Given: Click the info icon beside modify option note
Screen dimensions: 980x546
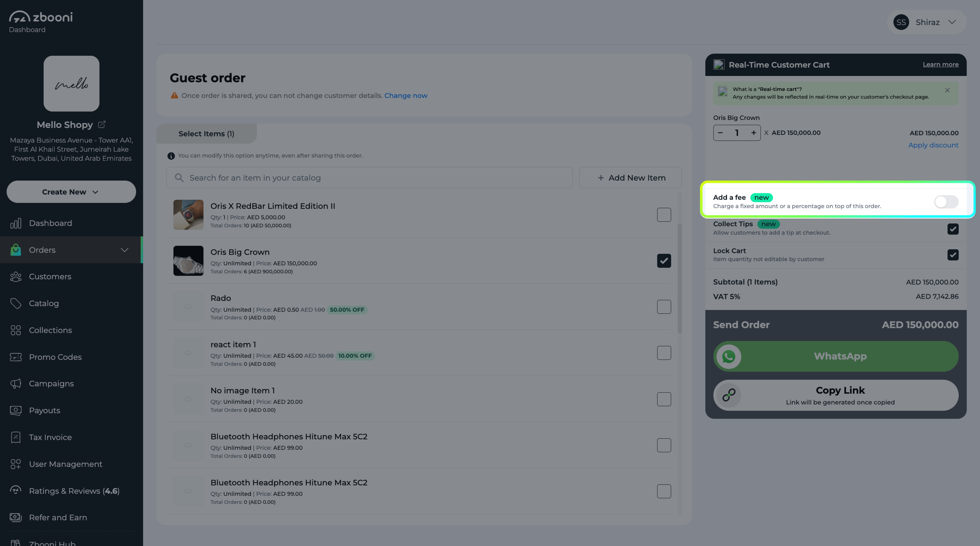Looking at the screenshot, I should [x=171, y=156].
